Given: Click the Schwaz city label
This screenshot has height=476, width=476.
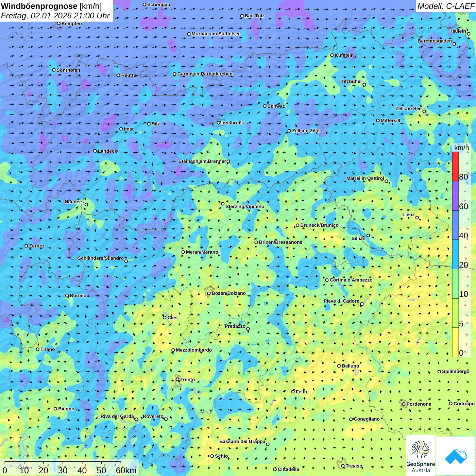Looking at the screenshot, I should (276, 106).
